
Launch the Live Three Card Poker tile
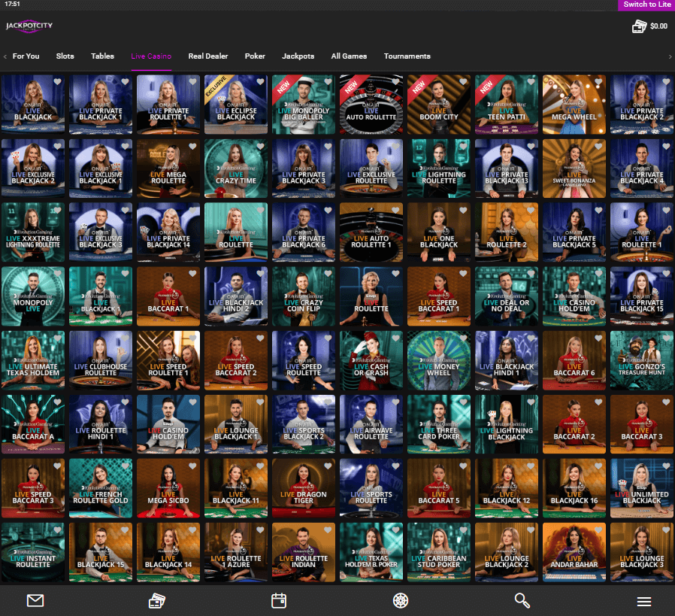point(439,424)
